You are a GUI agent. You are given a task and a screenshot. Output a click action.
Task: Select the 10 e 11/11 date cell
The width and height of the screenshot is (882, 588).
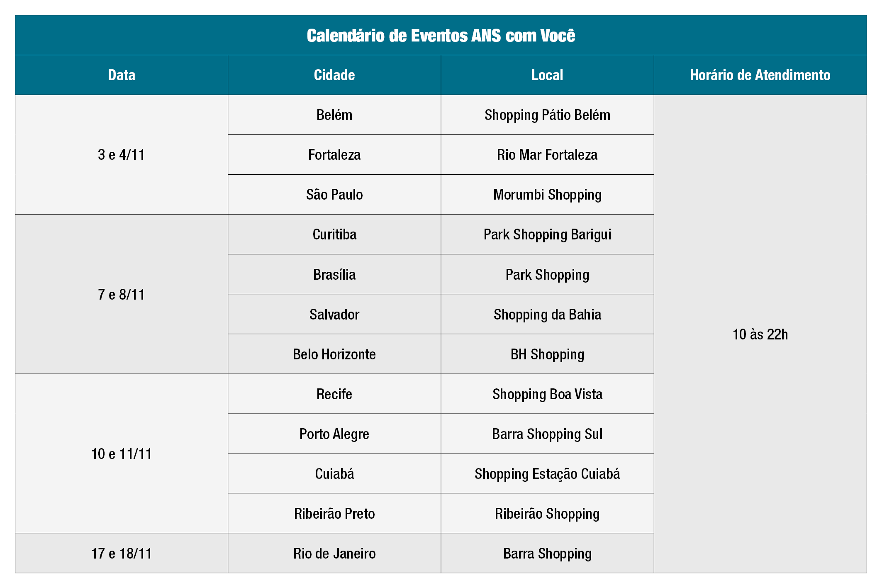[x=122, y=454]
